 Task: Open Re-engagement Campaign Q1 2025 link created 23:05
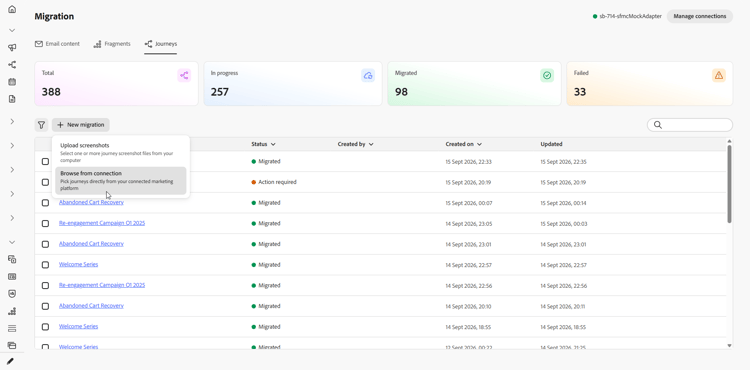[x=102, y=223]
